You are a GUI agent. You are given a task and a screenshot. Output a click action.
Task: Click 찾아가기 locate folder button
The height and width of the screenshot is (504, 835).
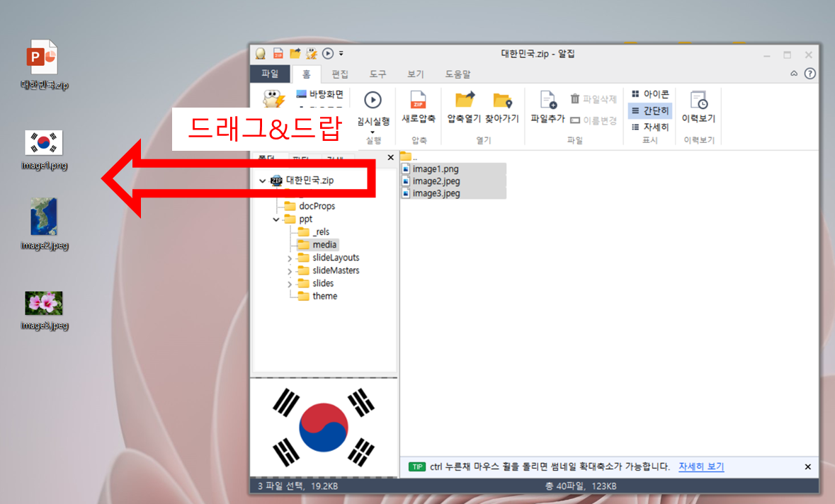pyautogui.click(x=502, y=107)
